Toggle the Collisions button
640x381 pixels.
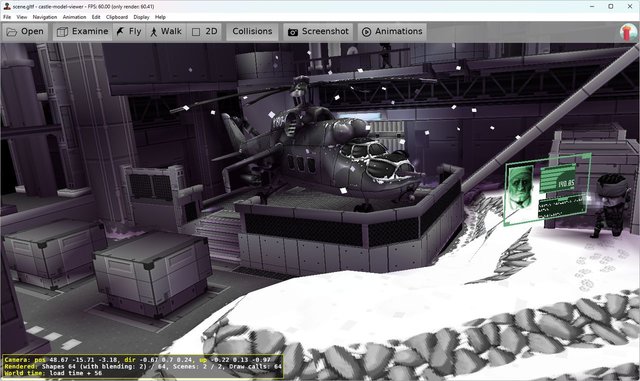[252, 31]
